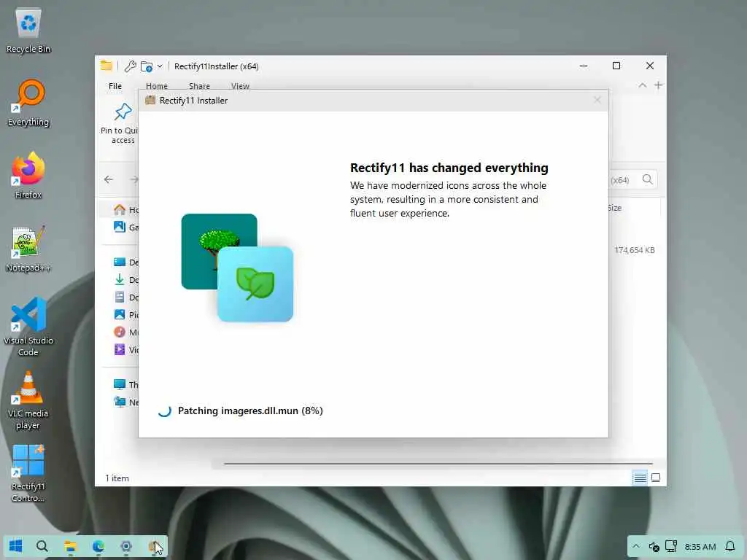Show hidden system tray icons
Viewport: 747px width, 560px height.
tap(636, 546)
